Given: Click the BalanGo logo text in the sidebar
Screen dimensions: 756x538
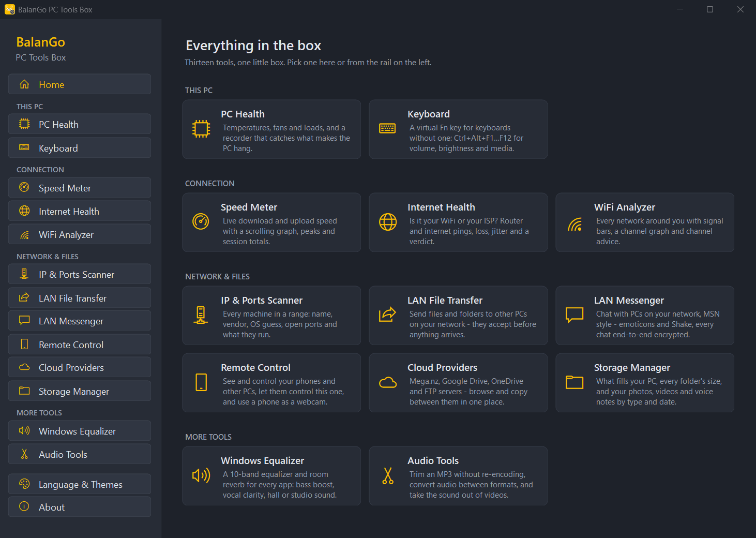Looking at the screenshot, I should 41,42.
